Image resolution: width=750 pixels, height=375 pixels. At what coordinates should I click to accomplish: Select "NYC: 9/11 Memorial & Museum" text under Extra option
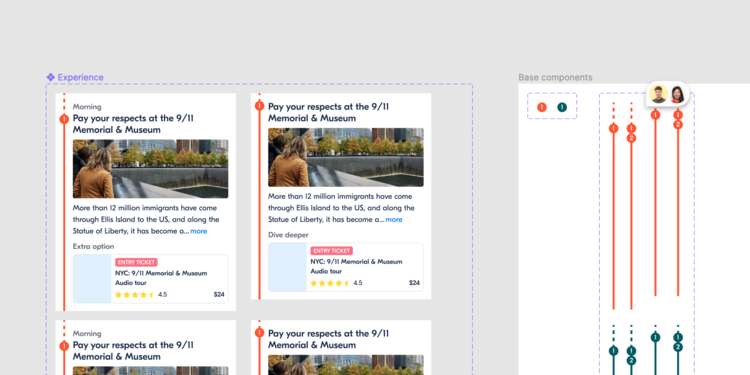click(x=161, y=273)
